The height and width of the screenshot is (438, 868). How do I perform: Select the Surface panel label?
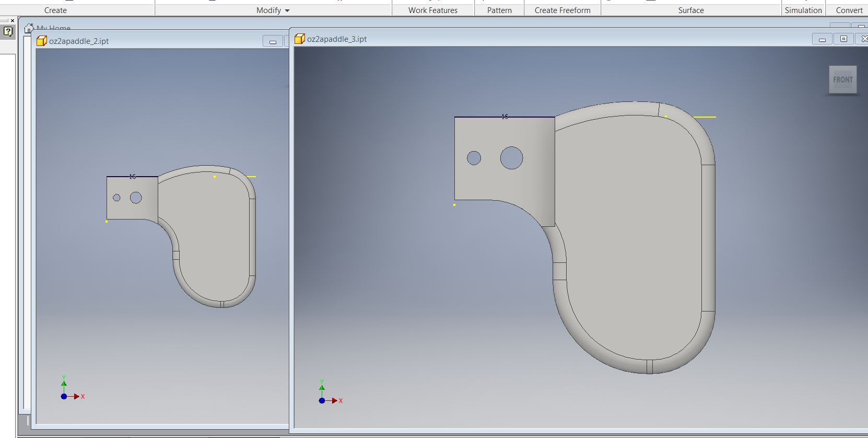point(691,10)
